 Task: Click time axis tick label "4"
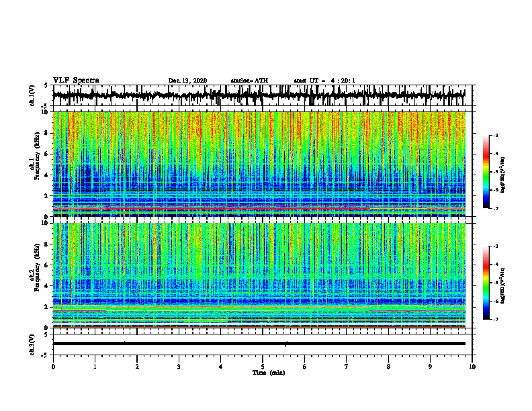click(x=221, y=367)
